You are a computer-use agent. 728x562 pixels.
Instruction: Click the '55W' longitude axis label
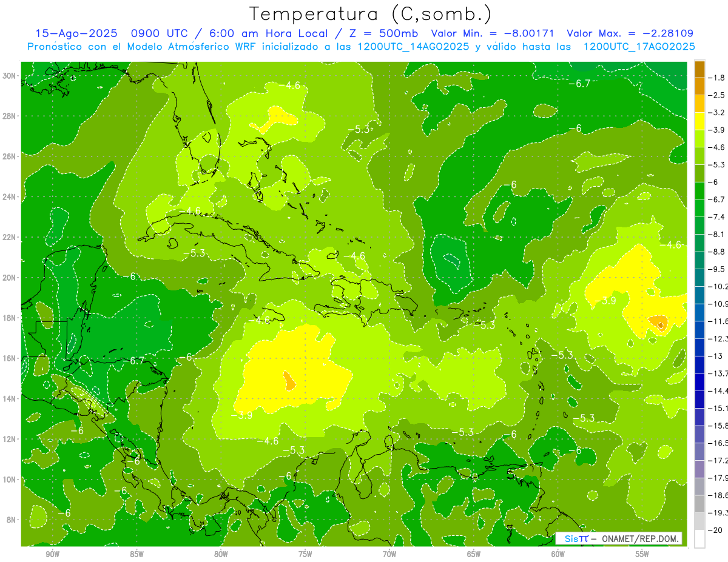coord(642,554)
